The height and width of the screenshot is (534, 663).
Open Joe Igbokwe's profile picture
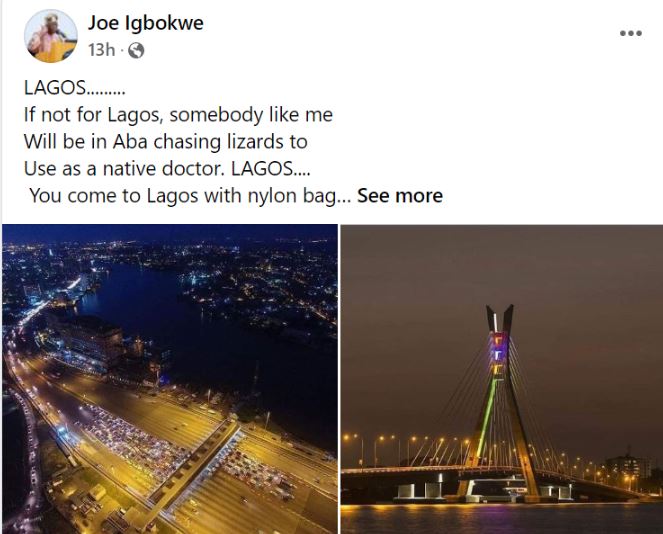[51, 36]
